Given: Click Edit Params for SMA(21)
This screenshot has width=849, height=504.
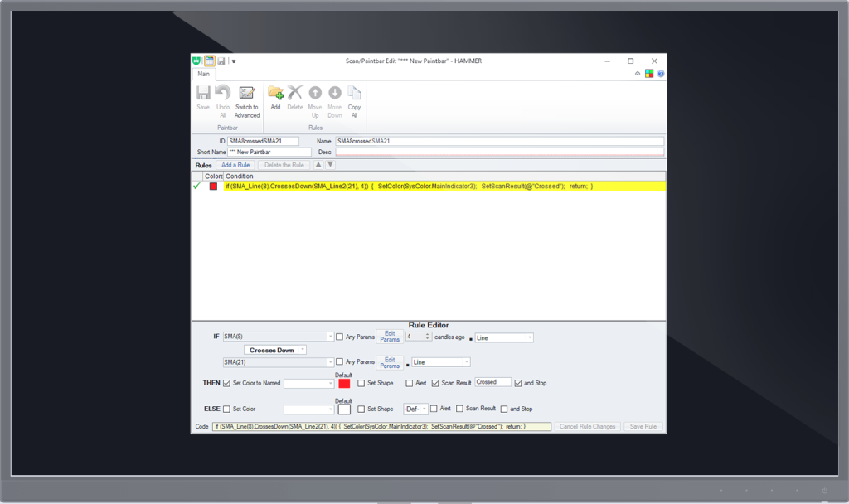Looking at the screenshot, I should 390,362.
